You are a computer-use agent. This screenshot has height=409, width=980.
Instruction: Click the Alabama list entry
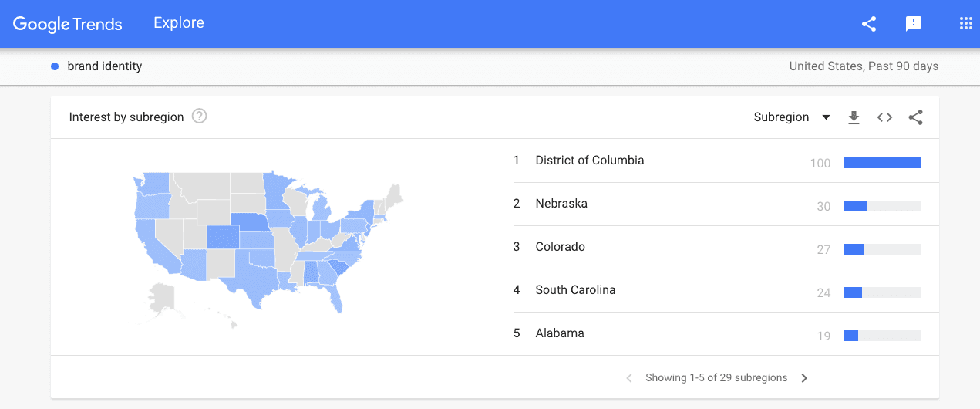click(560, 333)
